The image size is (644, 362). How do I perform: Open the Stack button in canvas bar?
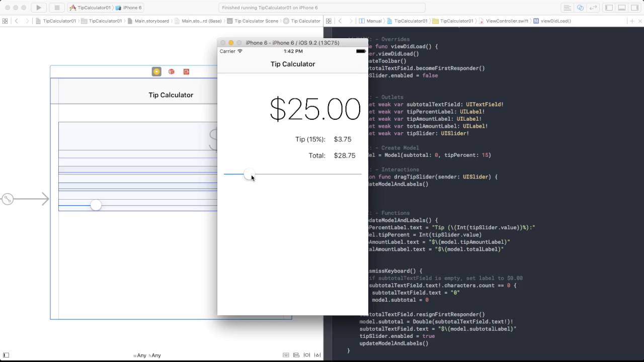286,355
